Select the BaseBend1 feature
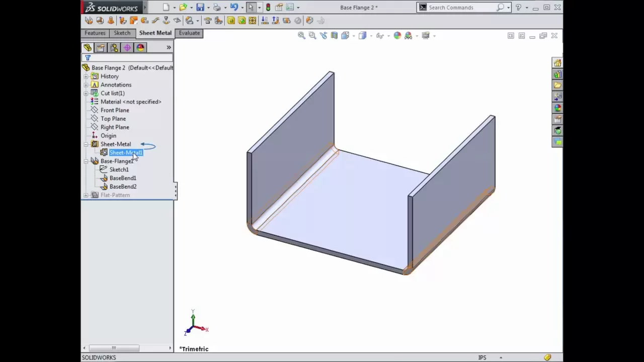Image resolution: width=644 pixels, height=362 pixels. point(123,178)
